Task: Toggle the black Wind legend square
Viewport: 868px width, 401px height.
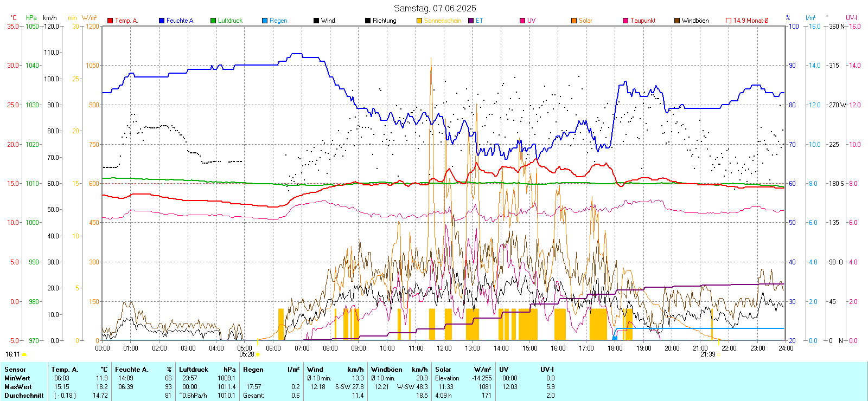Action: [x=316, y=21]
